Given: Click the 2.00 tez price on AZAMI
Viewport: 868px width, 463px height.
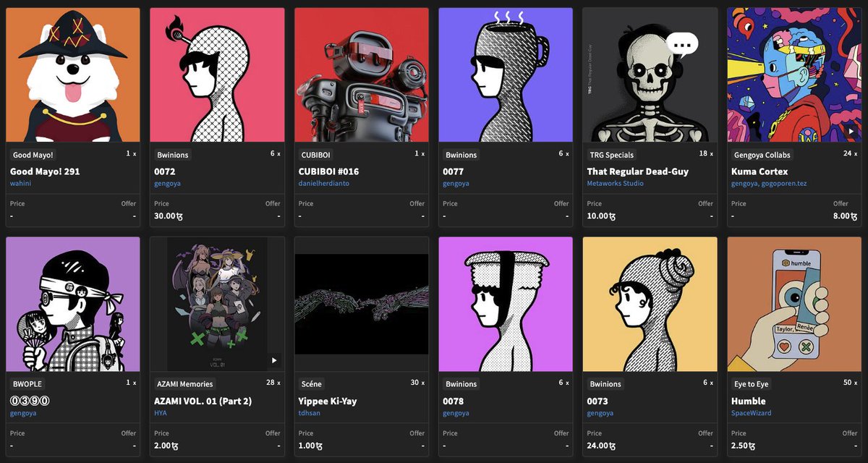Looking at the screenshot, I should (x=166, y=445).
